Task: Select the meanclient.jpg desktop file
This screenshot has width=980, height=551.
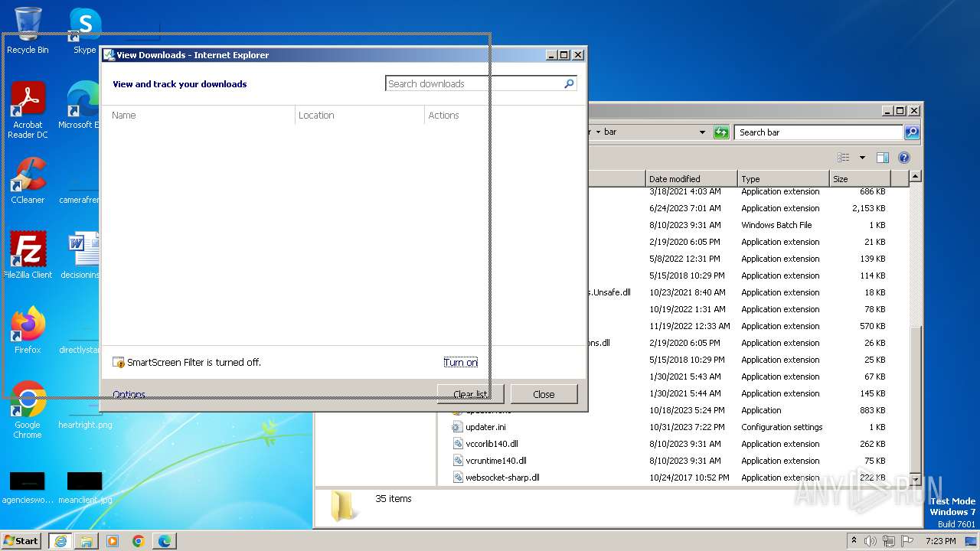Action: (85, 487)
